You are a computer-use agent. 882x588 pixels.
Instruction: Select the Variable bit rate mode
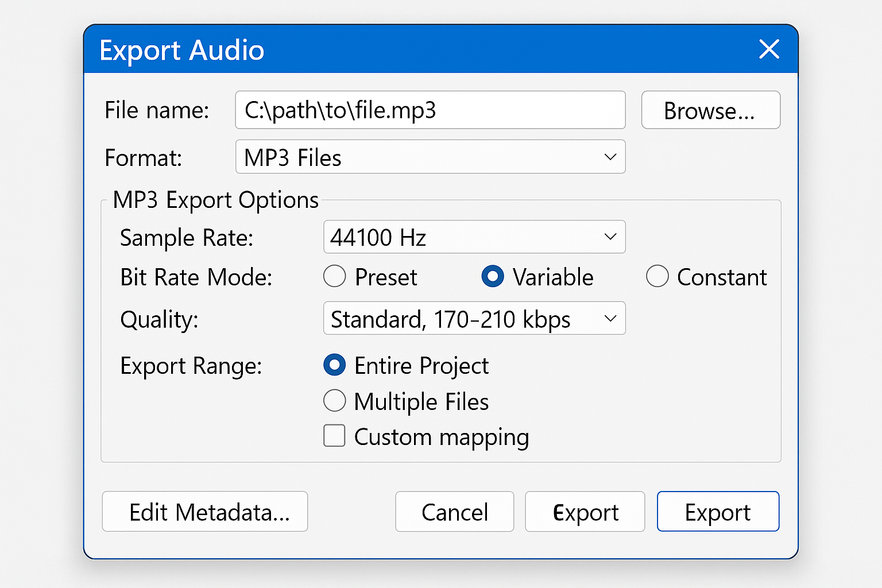pos(493,276)
